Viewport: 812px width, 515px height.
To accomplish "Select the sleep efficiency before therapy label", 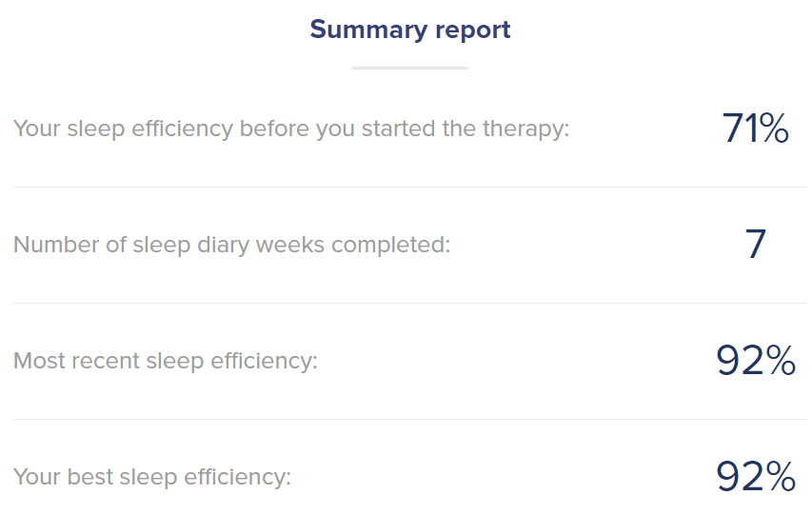I will pos(291,129).
